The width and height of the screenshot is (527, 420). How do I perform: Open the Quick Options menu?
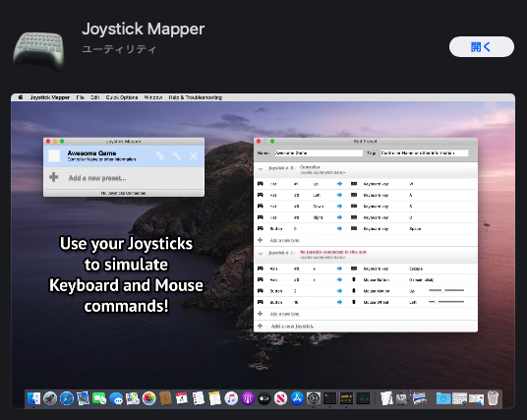(x=122, y=97)
